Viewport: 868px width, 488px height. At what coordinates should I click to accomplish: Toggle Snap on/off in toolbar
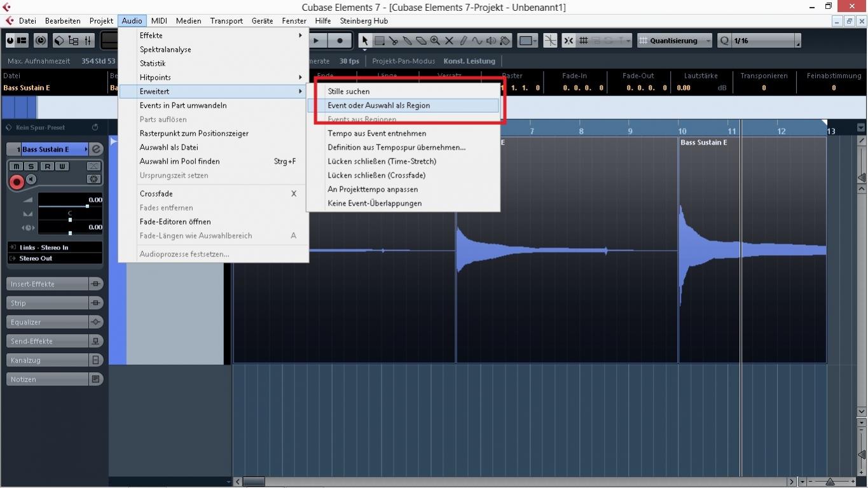click(568, 41)
